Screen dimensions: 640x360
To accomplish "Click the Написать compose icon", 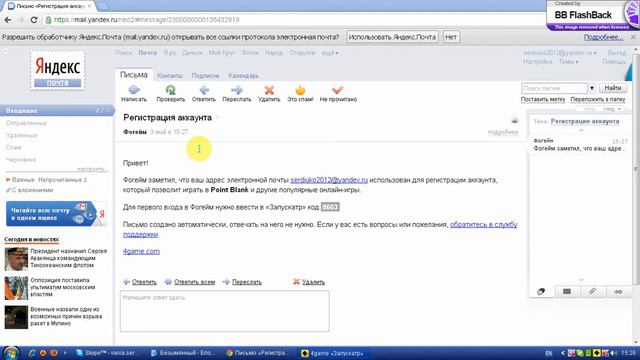I will pyautogui.click(x=134, y=90).
